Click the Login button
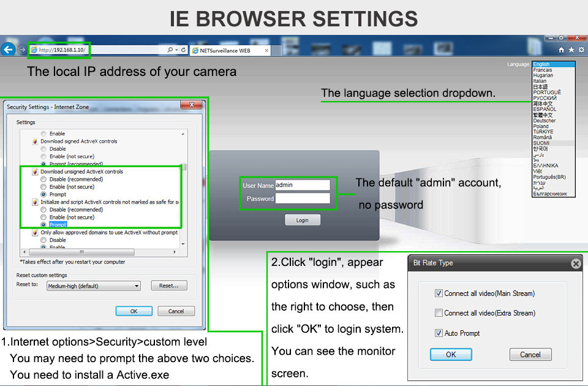 pos(302,220)
